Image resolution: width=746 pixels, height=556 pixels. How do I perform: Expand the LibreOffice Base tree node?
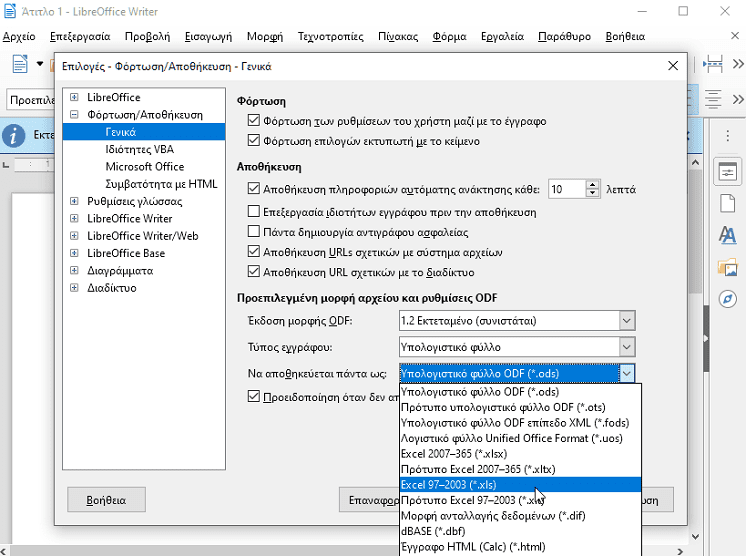pos(74,253)
